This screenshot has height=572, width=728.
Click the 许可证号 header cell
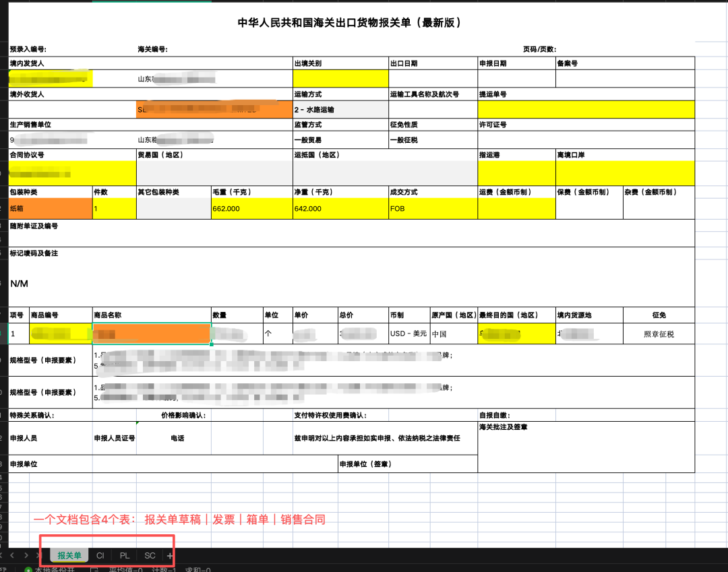tap(586, 125)
